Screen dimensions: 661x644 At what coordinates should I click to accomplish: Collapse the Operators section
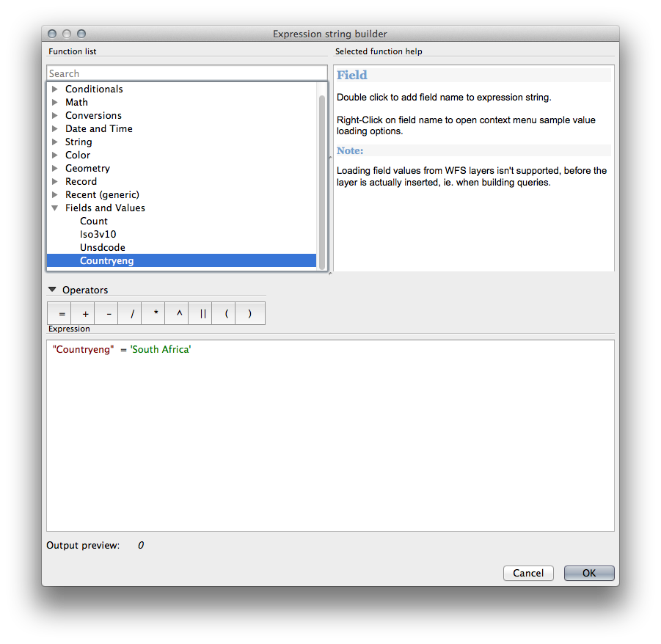(52, 290)
